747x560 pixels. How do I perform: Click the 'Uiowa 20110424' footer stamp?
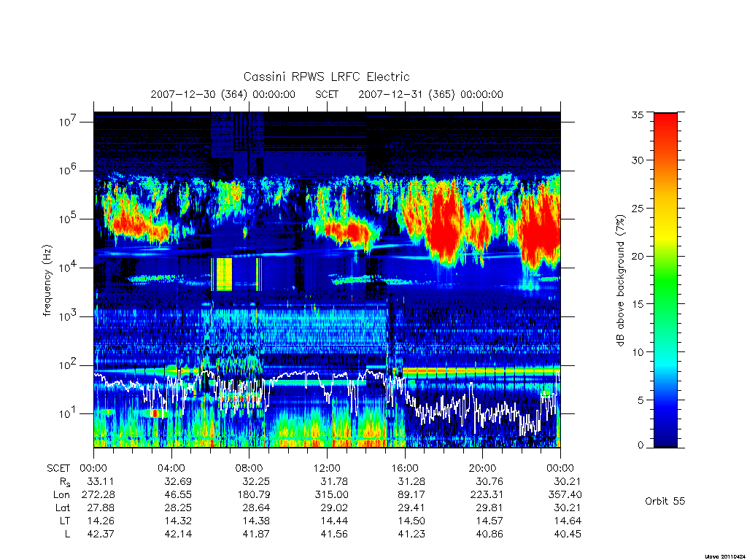tap(724, 556)
